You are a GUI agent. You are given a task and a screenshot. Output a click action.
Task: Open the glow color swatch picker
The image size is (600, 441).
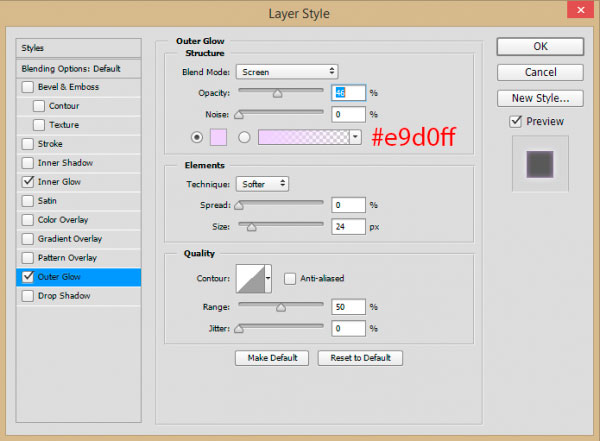[218, 137]
